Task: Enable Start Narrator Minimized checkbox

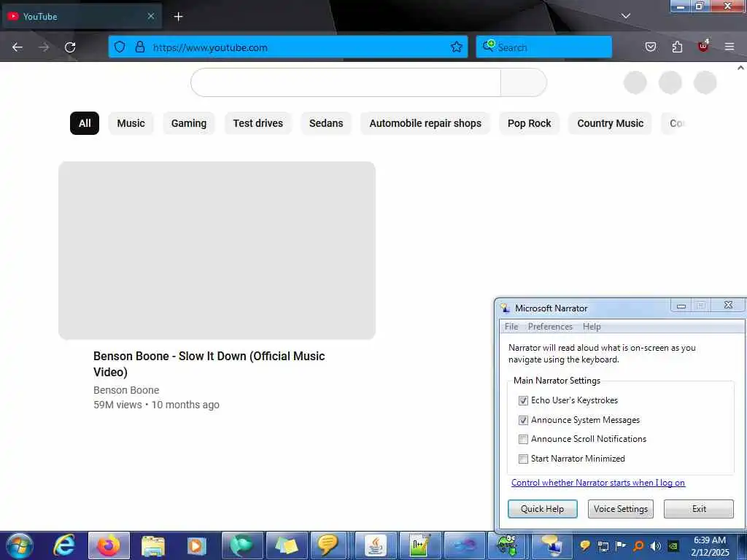Action: (x=523, y=459)
